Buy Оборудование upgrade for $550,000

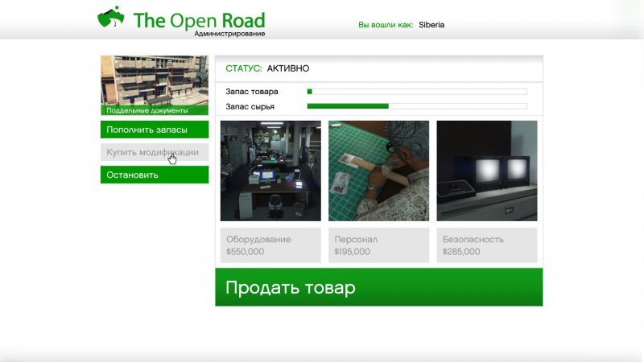[270, 245]
